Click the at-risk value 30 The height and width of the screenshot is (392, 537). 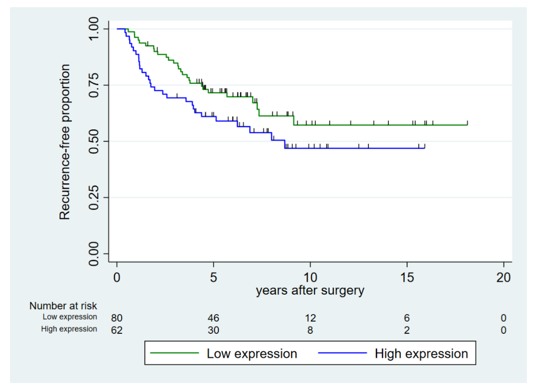pyautogui.click(x=213, y=330)
